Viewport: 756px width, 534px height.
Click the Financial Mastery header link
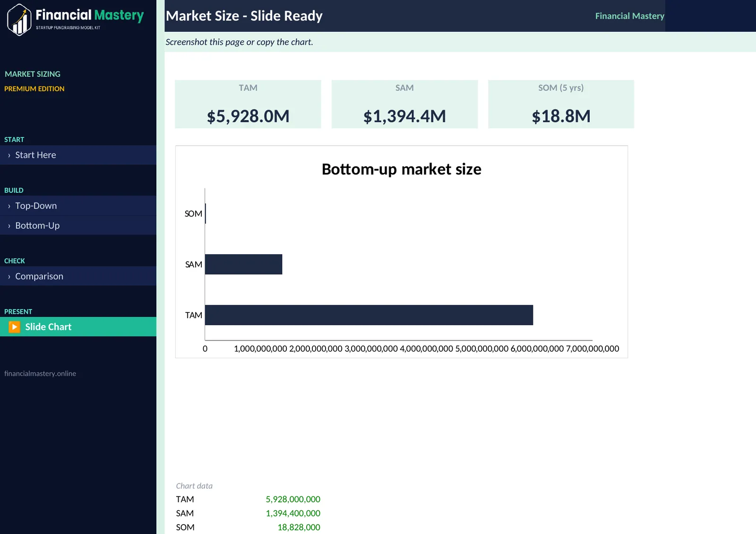tap(629, 16)
